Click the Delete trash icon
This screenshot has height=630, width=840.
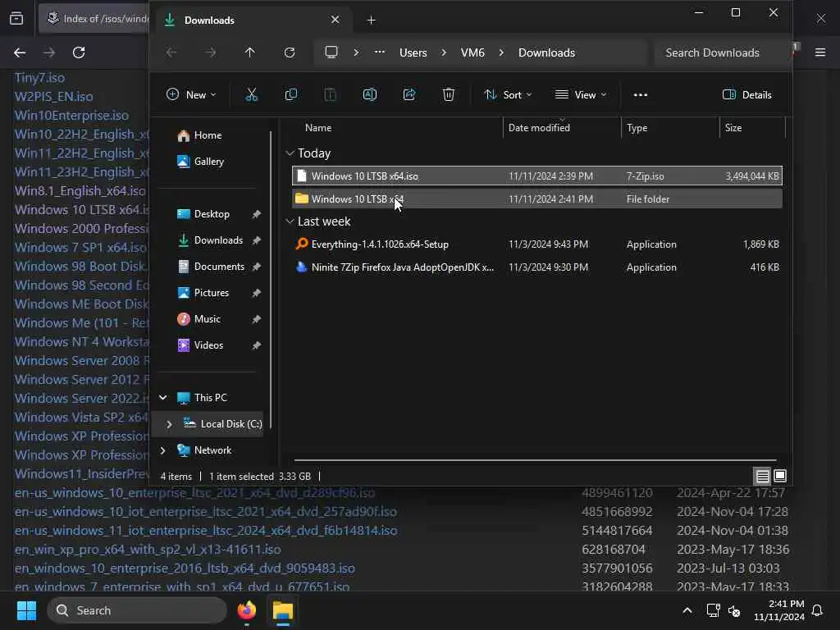[x=449, y=95]
